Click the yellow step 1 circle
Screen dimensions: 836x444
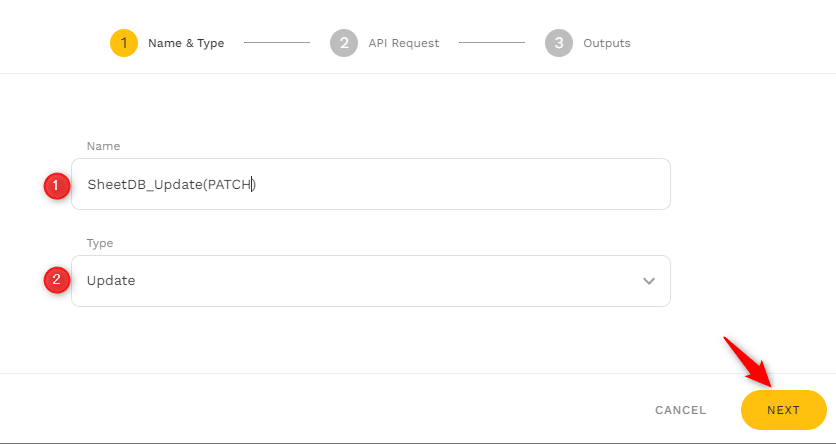[x=124, y=43]
